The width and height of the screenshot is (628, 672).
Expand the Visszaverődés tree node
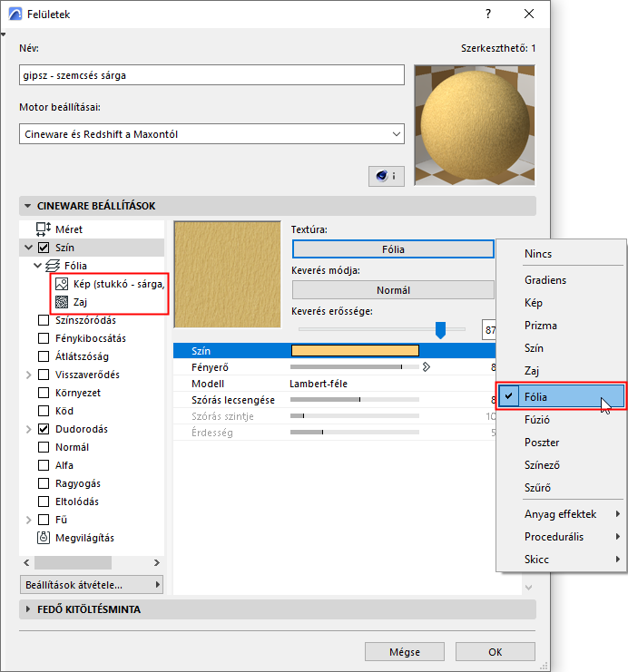click(29, 375)
